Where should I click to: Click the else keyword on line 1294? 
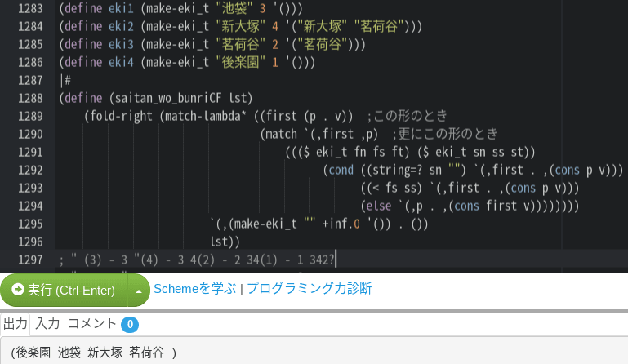(x=379, y=206)
